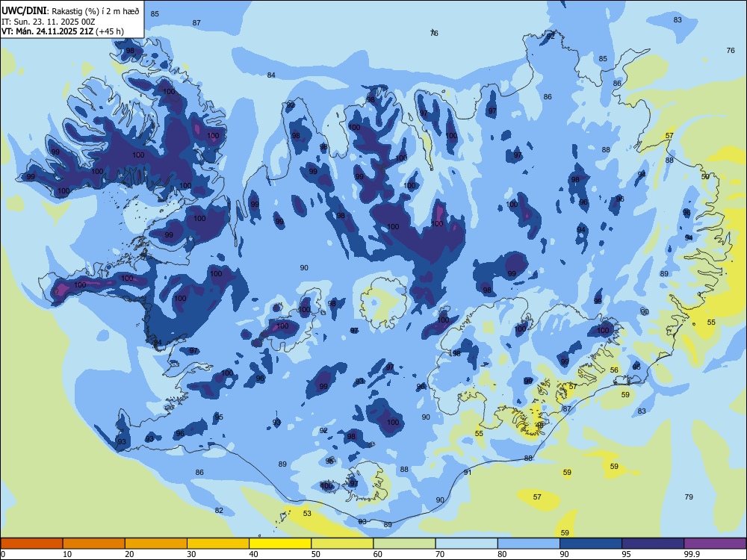Click the purple above-99.9 legend swatch
The width and height of the screenshot is (747, 560).
pyautogui.click(x=715, y=544)
